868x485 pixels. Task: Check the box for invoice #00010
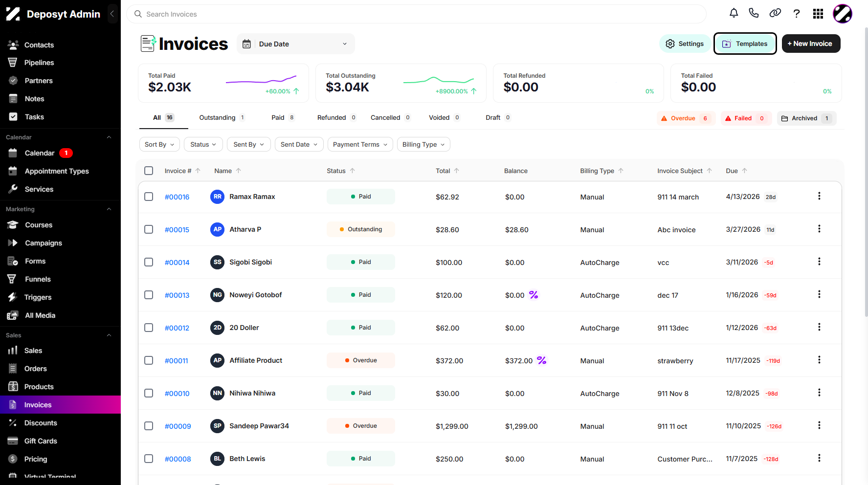point(149,393)
